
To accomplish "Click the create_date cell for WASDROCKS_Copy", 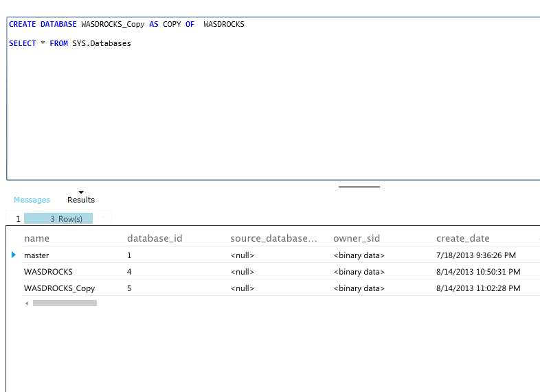I will [x=477, y=288].
